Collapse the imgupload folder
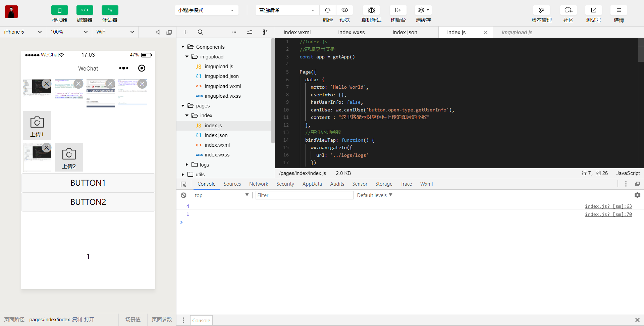Viewport: 644px width, 326px height. pos(187,57)
